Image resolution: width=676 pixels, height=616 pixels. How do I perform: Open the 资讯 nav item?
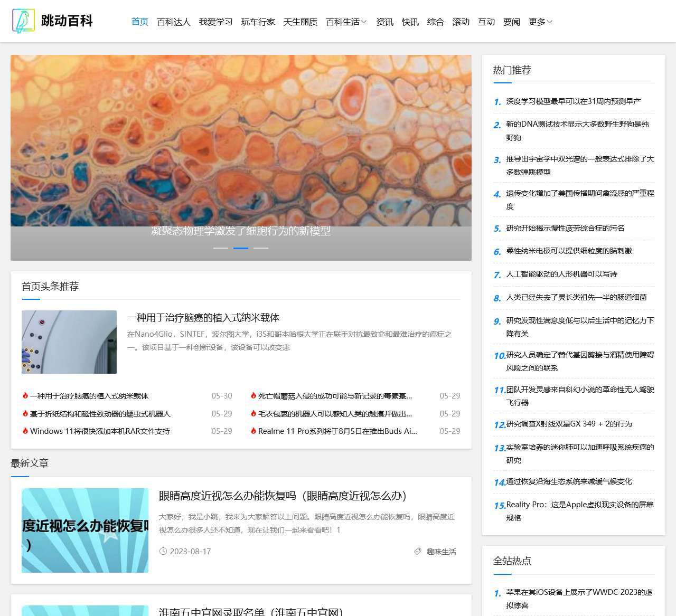point(385,22)
